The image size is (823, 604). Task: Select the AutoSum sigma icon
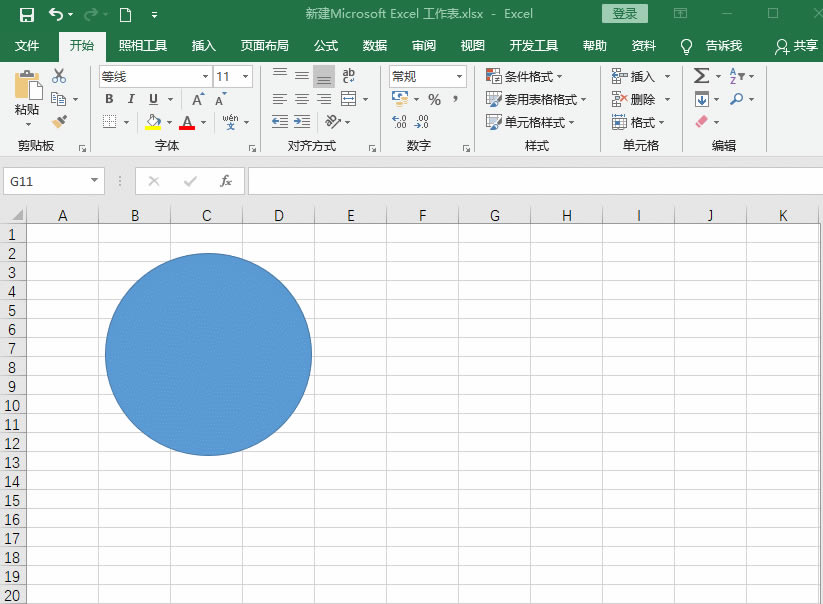(702, 75)
